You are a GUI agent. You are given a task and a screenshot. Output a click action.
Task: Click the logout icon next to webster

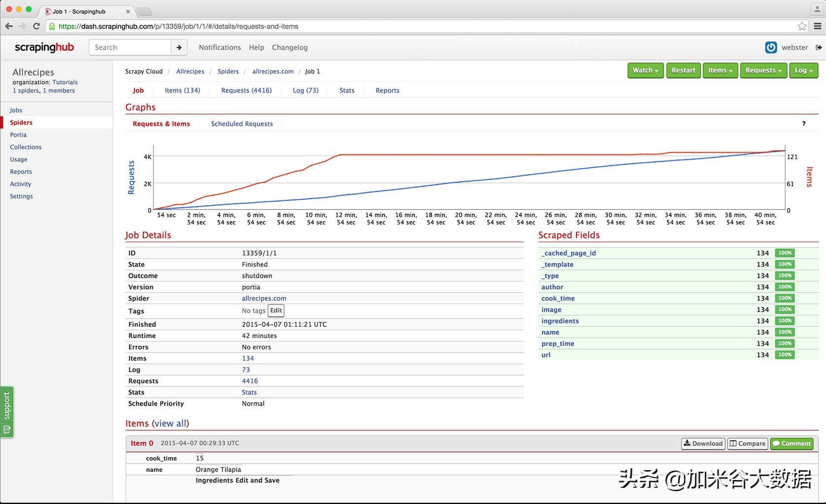(x=819, y=47)
